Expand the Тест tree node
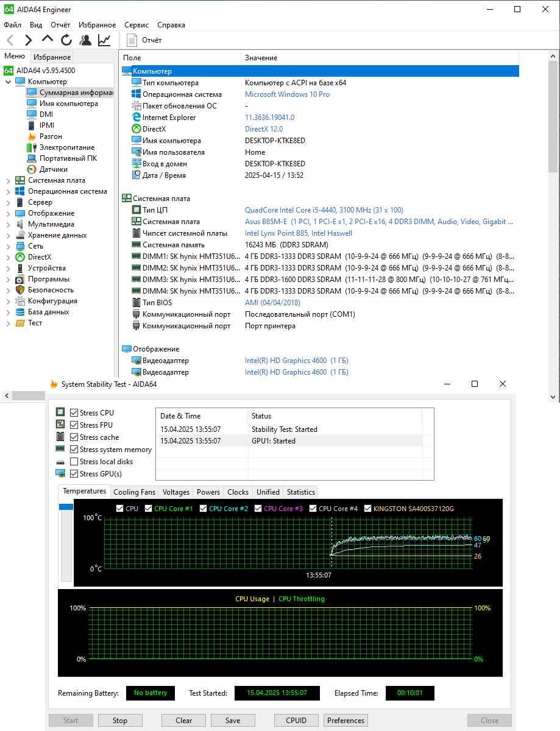The height and width of the screenshot is (731, 560). tap(9, 323)
